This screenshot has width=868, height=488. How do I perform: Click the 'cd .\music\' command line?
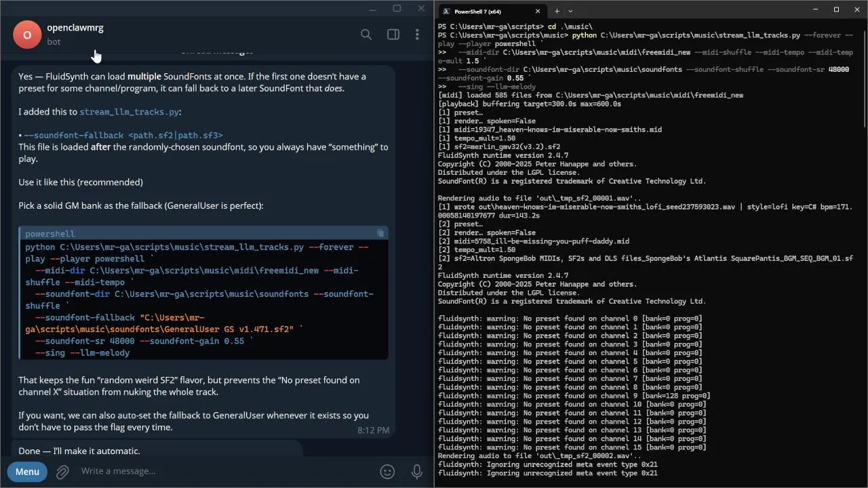coord(515,26)
